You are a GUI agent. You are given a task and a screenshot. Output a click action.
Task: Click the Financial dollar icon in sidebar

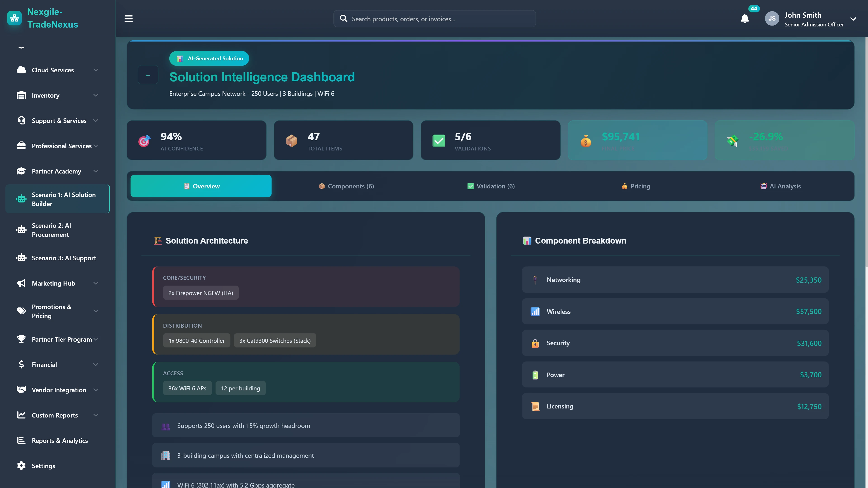pos(21,364)
